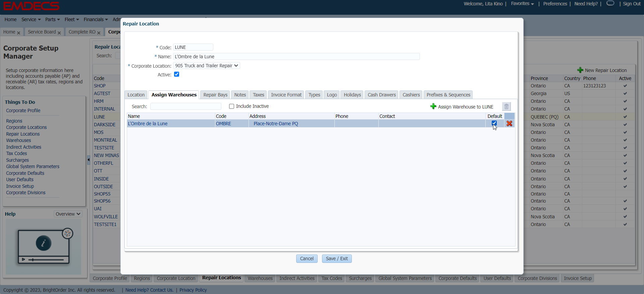Click the trash delete icon
The image size is (644, 294).
click(x=506, y=106)
